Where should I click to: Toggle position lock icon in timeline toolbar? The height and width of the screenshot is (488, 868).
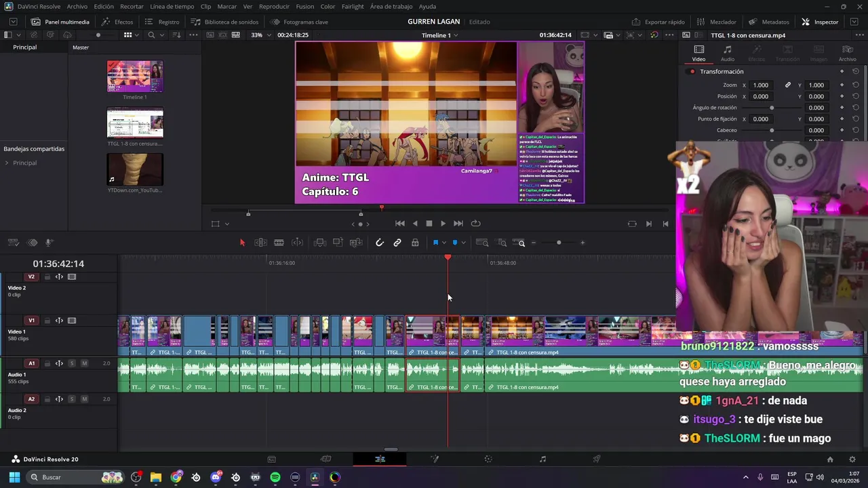(415, 243)
